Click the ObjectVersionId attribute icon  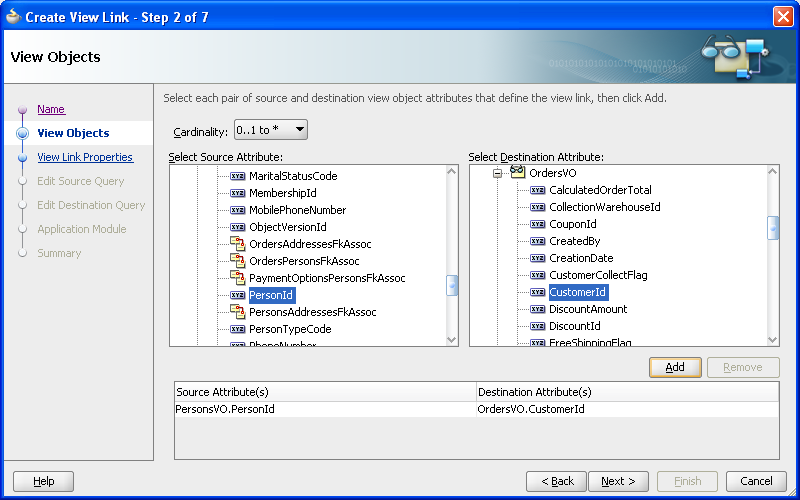click(x=237, y=227)
